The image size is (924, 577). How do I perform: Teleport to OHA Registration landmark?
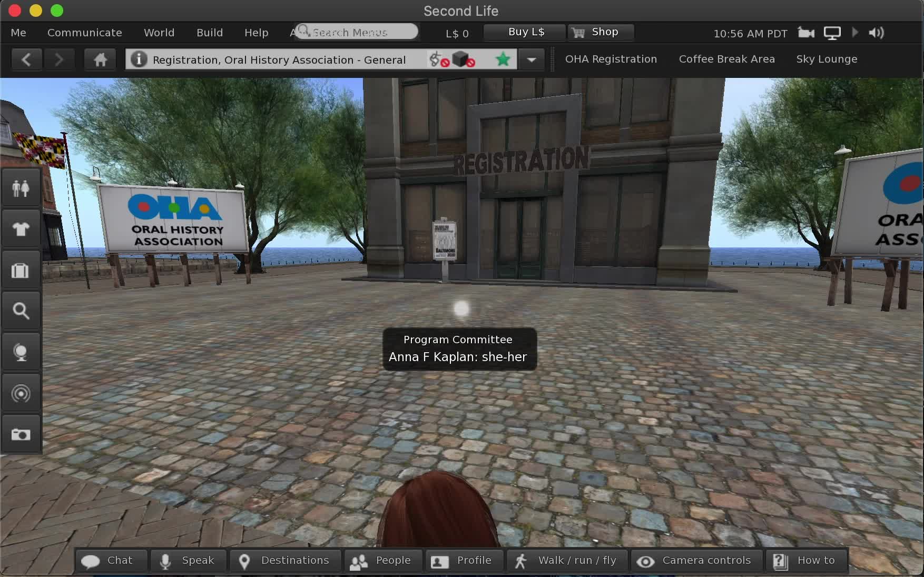point(611,59)
